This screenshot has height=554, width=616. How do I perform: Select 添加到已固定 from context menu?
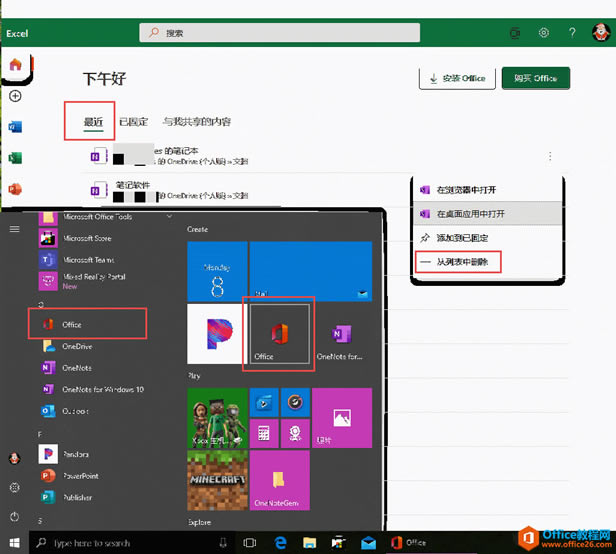coord(487,238)
